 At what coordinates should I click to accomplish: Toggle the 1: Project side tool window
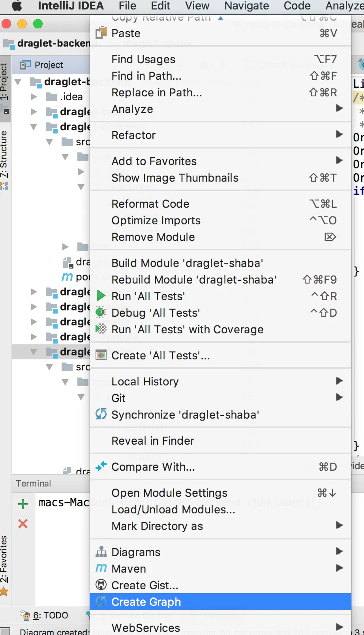point(4,82)
